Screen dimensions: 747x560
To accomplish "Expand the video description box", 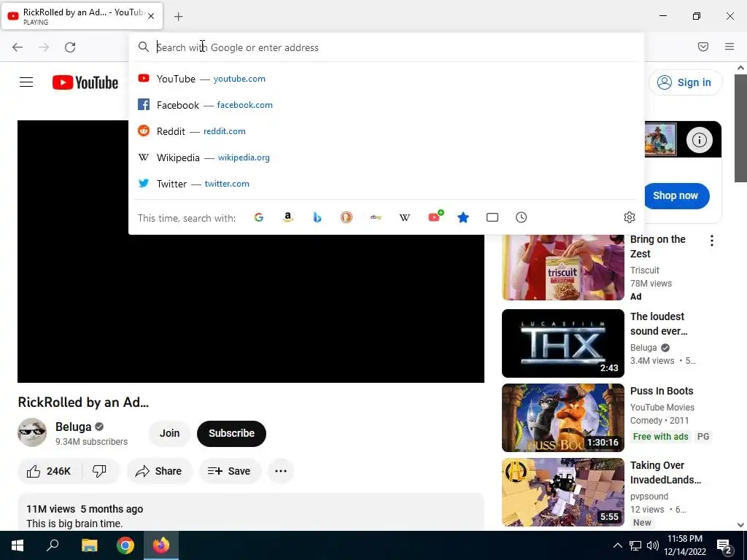I will pyautogui.click(x=251, y=513).
